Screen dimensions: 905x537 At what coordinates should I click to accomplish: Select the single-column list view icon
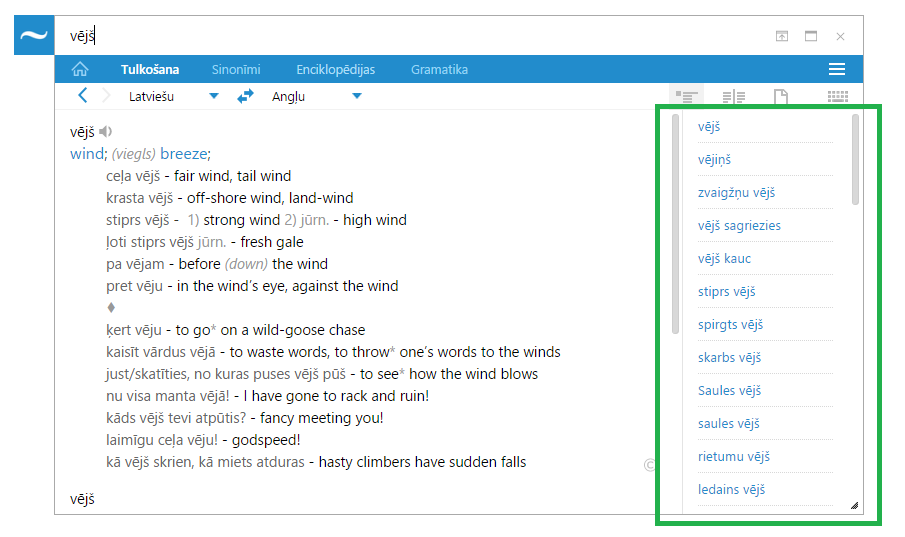686,97
